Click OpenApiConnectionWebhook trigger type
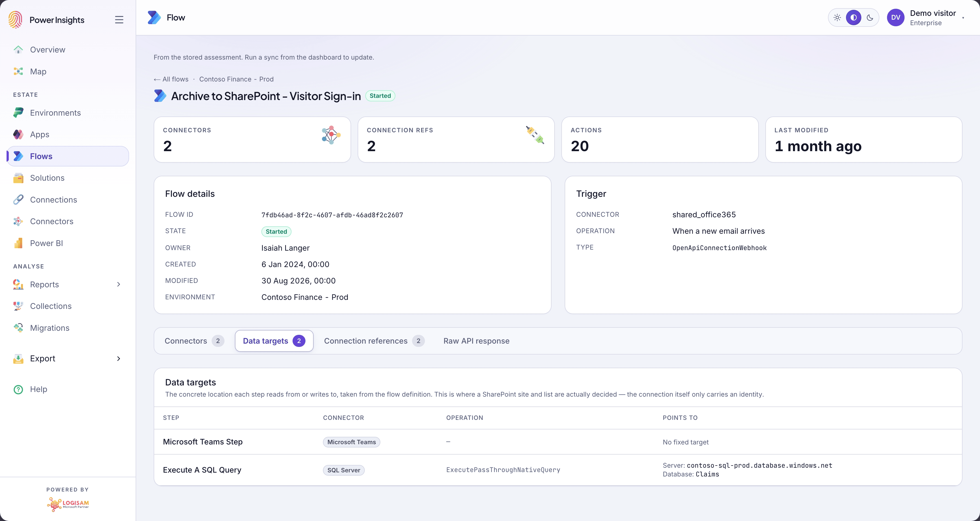980x521 pixels. pyautogui.click(x=719, y=248)
